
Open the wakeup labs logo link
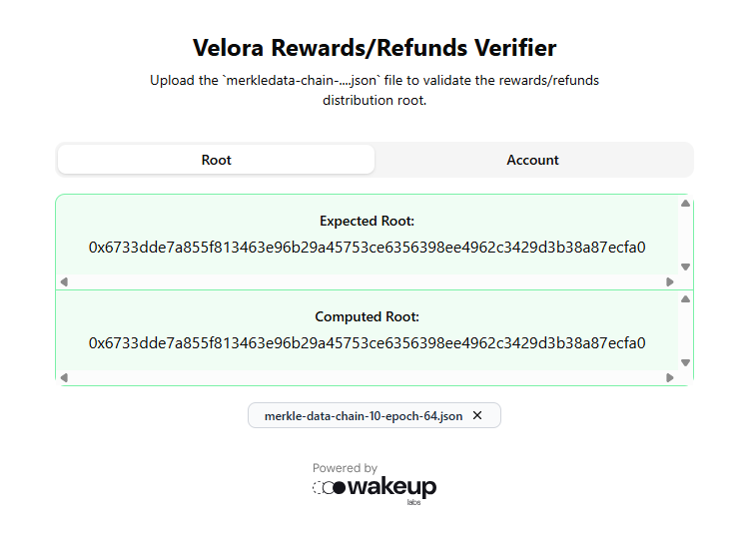(x=375, y=488)
